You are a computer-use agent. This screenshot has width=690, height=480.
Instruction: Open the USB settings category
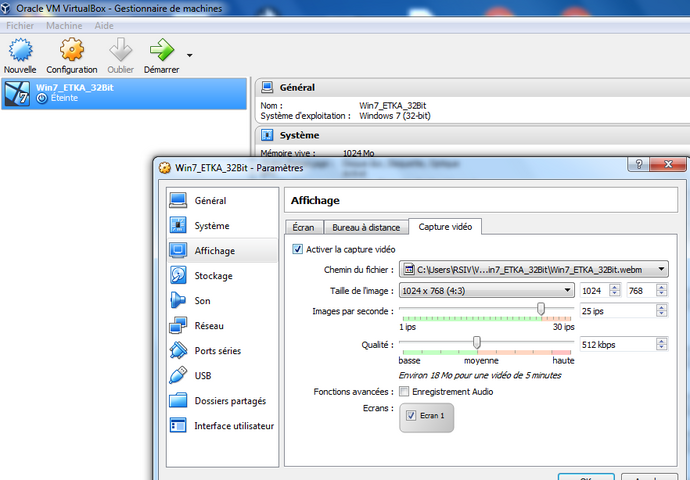click(x=223, y=376)
